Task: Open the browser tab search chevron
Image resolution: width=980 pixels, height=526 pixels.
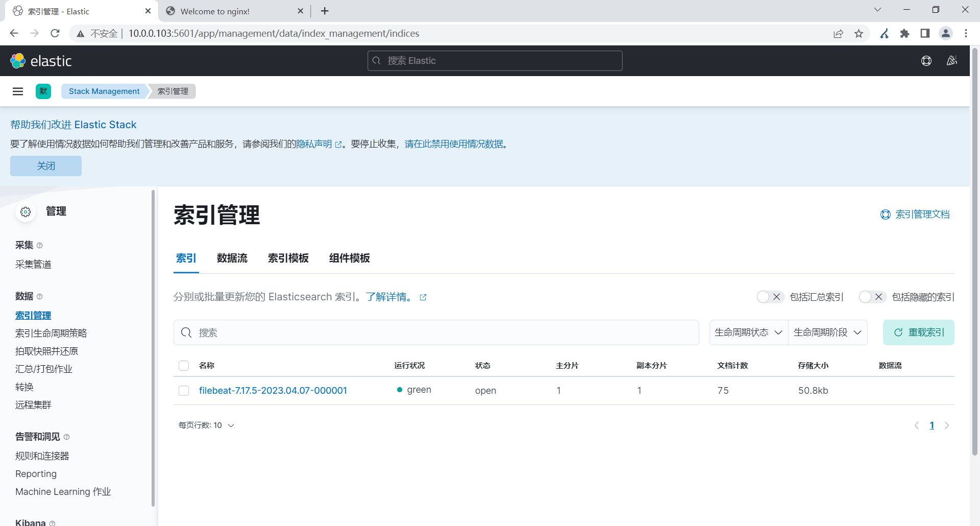Action: tap(878, 10)
